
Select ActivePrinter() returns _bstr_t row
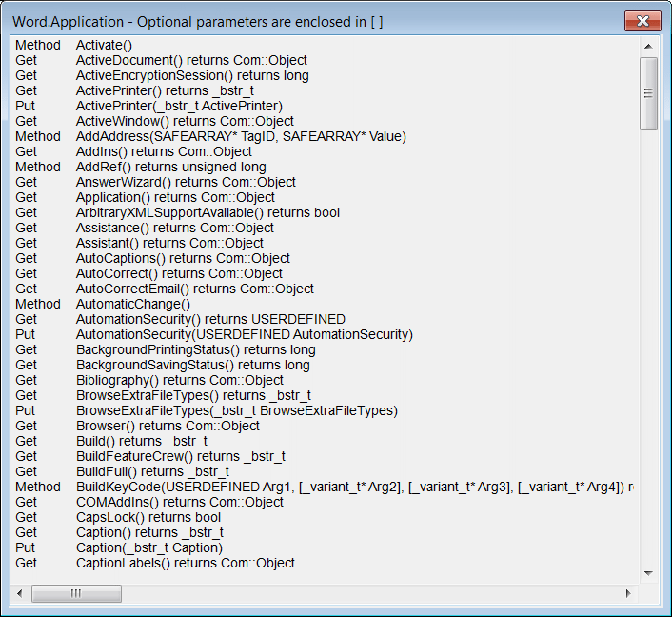(x=325, y=90)
